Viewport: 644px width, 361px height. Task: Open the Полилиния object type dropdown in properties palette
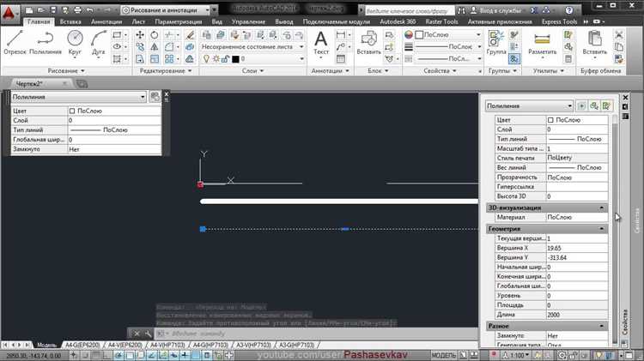click(x=528, y=106)
